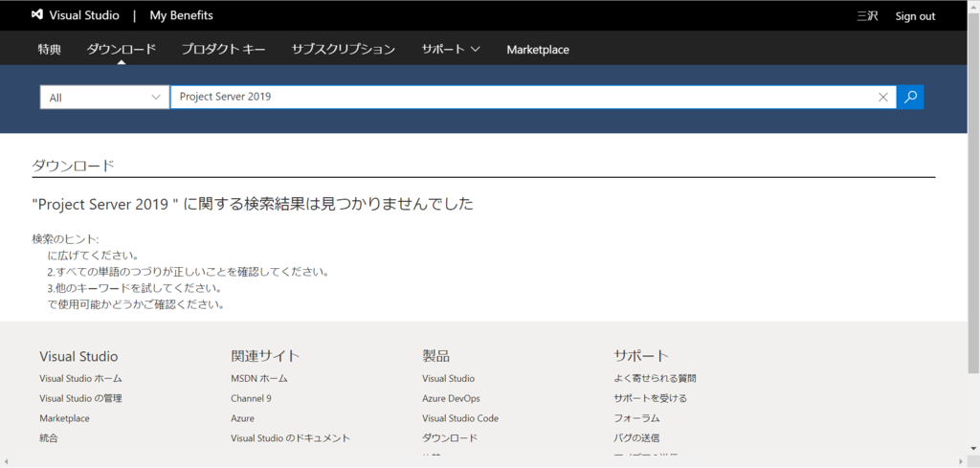This screenshot has width=980, height=468.
Task: Open the 特典 tab
Action: [50, 50]
